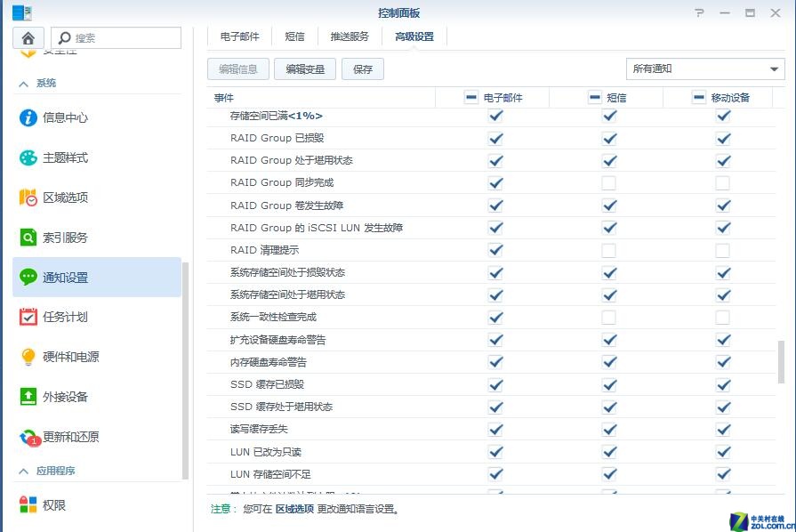Select the 存储空间已满<1%> event row
Screen dimensions: 796x532
(492, 116)
